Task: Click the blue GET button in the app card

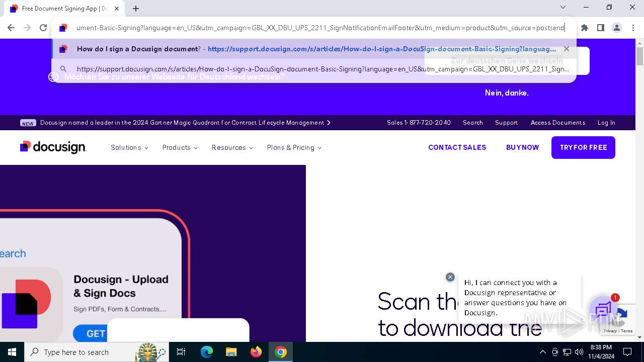Action: point(90,333)
